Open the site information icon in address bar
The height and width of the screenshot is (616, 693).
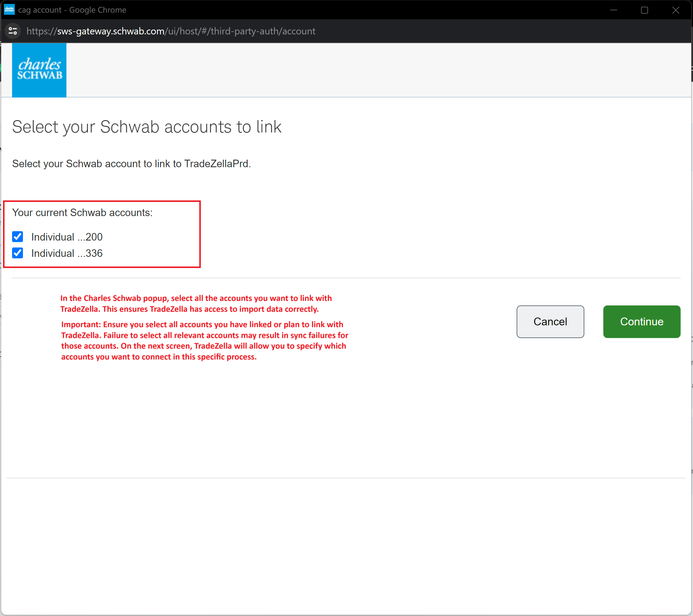pos(13,31)
